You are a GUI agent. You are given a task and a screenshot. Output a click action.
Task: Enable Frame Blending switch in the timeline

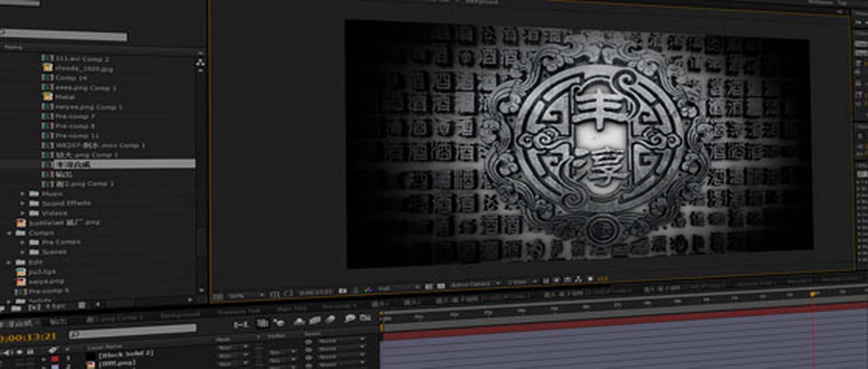[315, 320]
